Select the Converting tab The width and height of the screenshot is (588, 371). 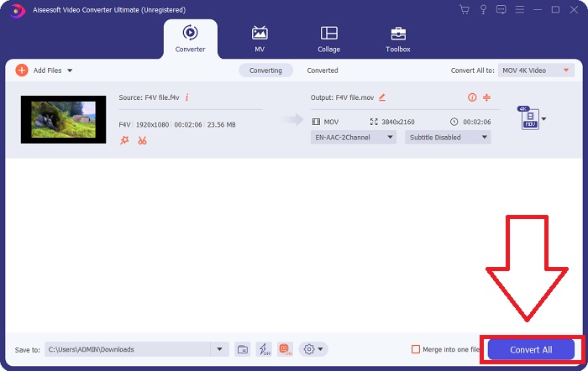point(265,71)
